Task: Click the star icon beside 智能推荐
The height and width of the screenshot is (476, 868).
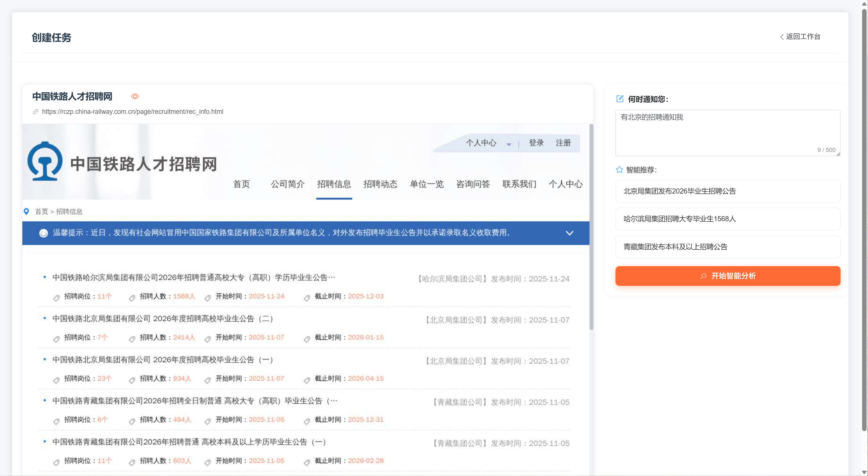Action: 619,169
